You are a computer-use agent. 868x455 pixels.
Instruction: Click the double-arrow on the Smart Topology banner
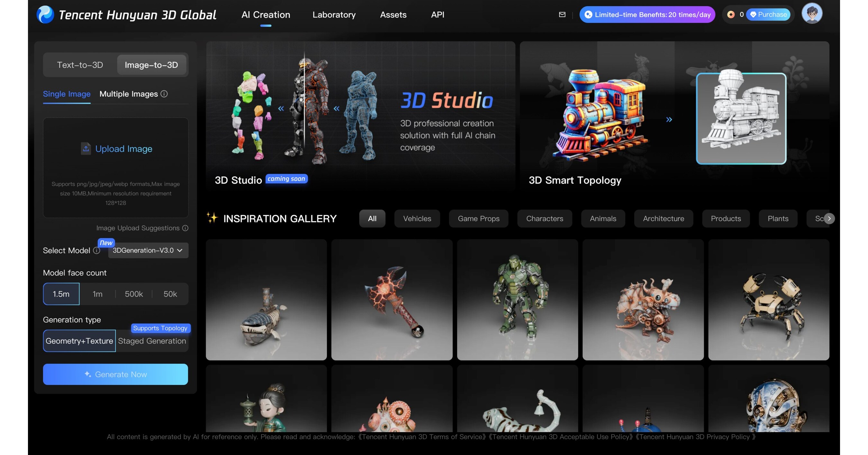[x=669, y=119]
